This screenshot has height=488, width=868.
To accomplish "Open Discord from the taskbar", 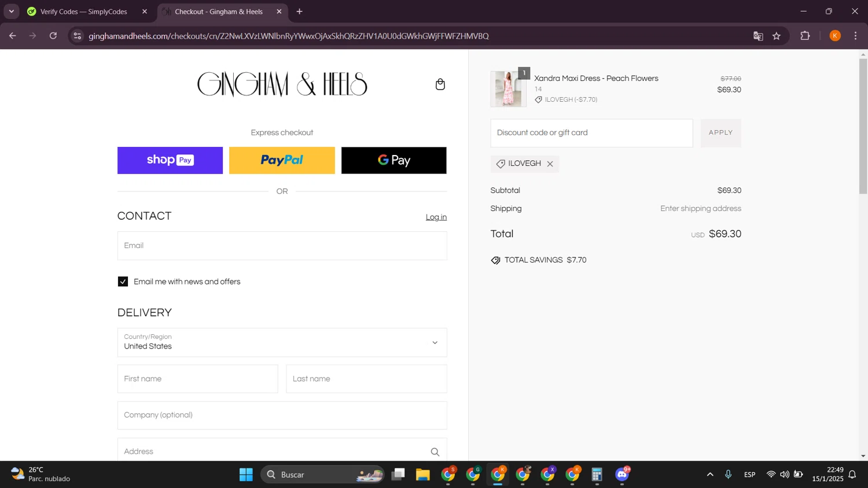I will click(622, 475).
